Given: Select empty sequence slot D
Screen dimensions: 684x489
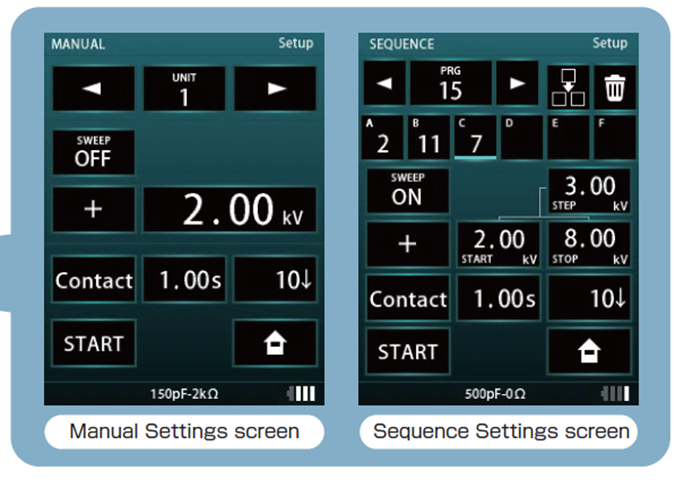Looking at the screenshot, I should (522, 137).
